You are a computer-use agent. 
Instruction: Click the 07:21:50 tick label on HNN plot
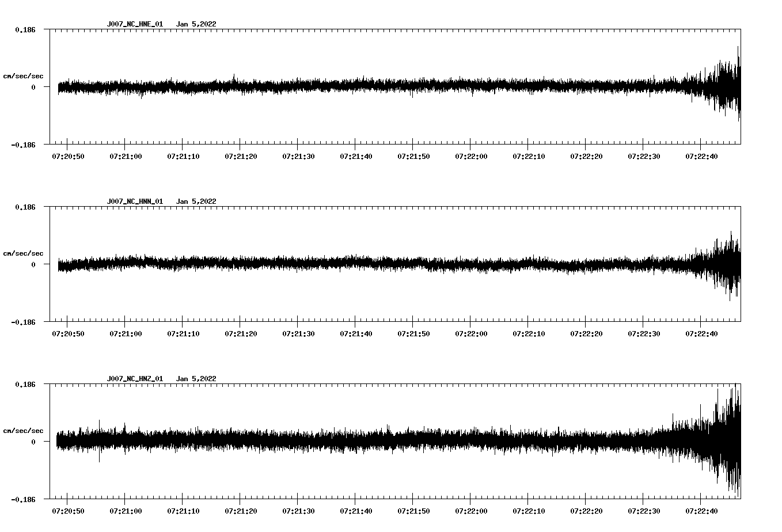click(x=413, y=333)
